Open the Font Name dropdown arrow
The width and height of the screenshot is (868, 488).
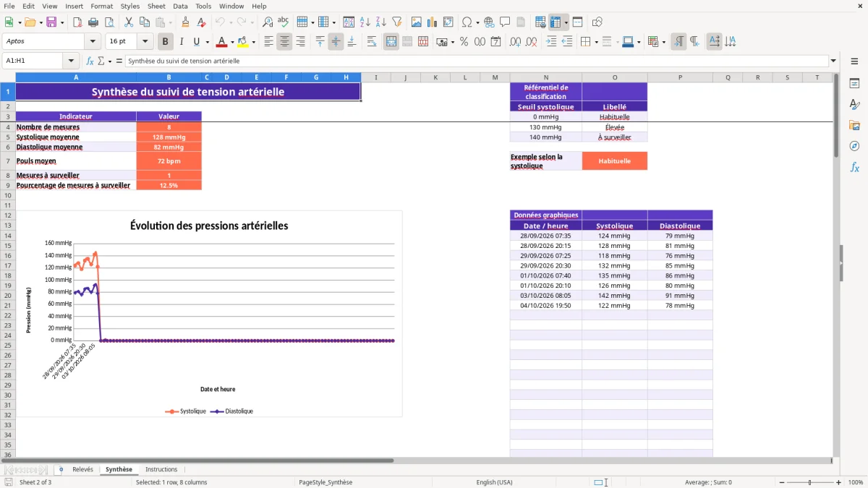pyautogui.click(x=93, y=42)
